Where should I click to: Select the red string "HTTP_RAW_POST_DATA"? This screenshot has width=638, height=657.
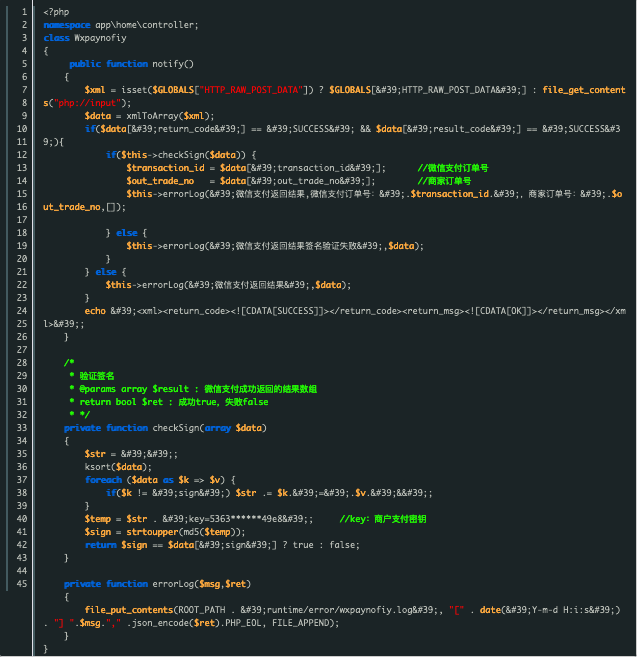coord(251,90)
